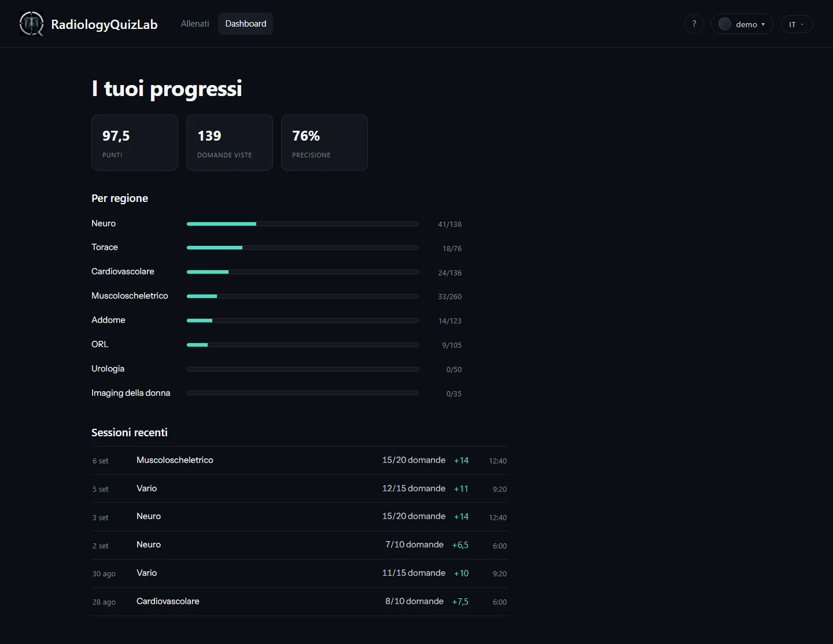Click the 41/138 Neuro count
Screen dimensions: 833x644
tap(449, 225)
